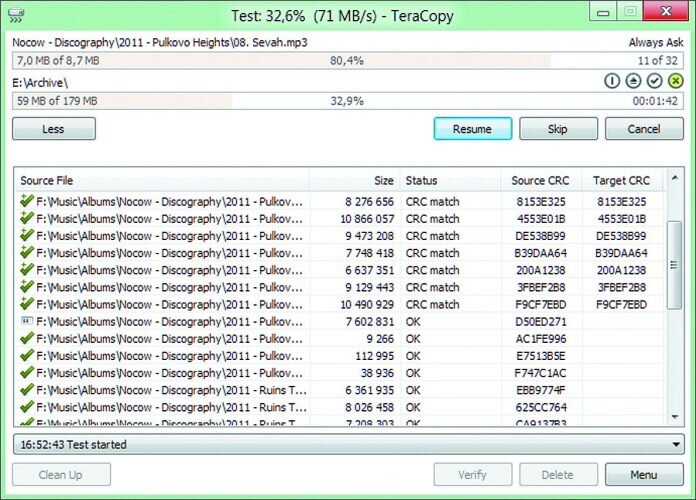The width and height of the screenshot is (696, 500).
Task: Click source CRC value AC1FE996
Action: click(541, 339)
